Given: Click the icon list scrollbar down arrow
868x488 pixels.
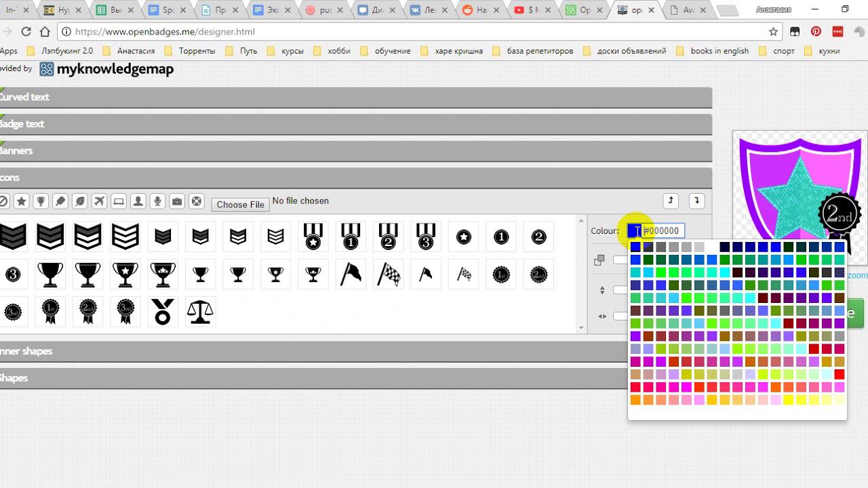Looking at the screenshot, I should pyautogui.click(x=581, y=329).
